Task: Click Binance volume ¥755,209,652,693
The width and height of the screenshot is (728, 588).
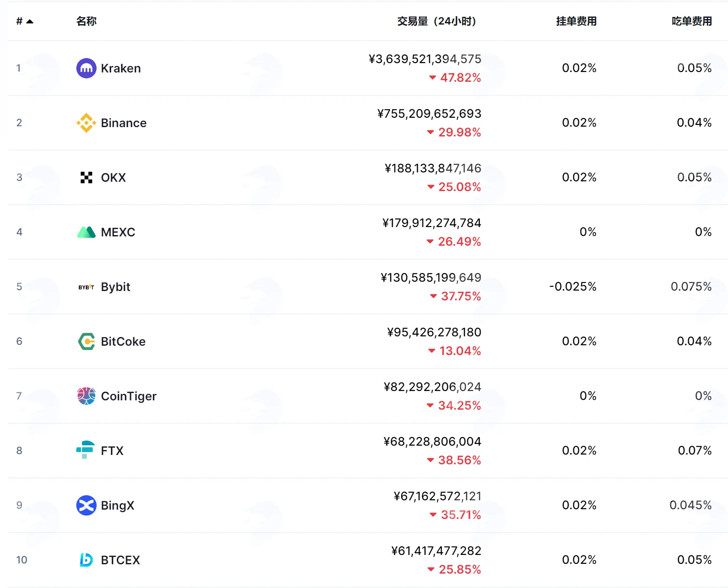Action: [x=429, y=114]
